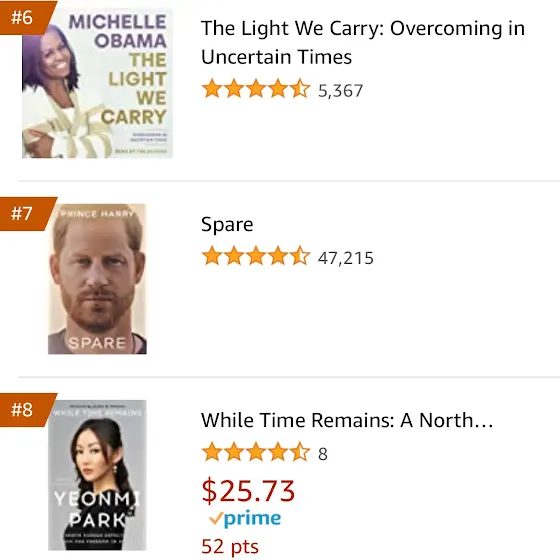Screen dimensions: 560x560
Task: View the 5,367 reviews count
Action: [340, 91]
